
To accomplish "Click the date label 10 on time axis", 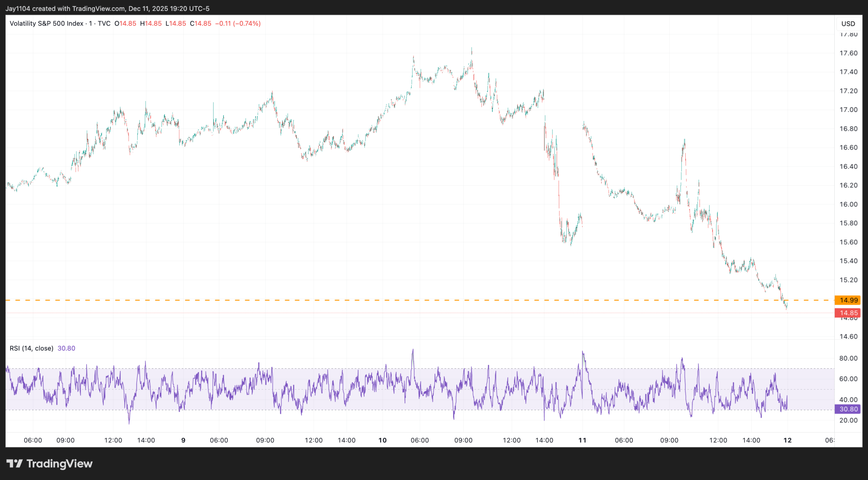I will pyautogui.click(x=382, y=440).
